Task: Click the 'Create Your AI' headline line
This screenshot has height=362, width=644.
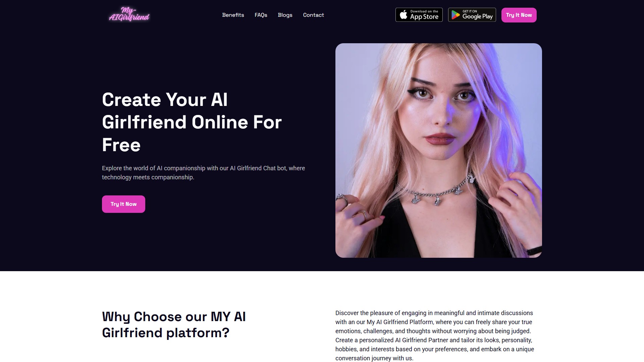Action: pyautogui.click(x=165, y=100)
